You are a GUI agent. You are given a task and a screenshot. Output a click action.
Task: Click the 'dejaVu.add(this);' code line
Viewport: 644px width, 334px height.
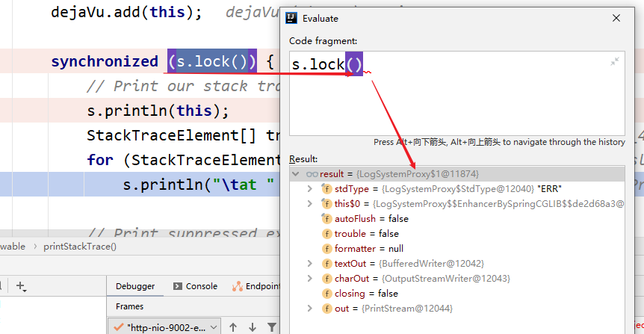[126, 12]
